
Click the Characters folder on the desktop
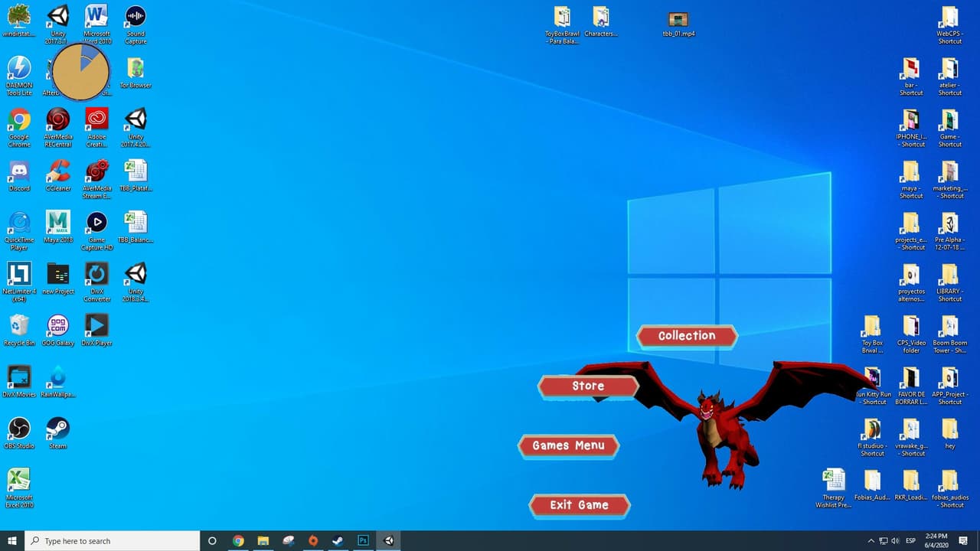[x=601, y=21]
